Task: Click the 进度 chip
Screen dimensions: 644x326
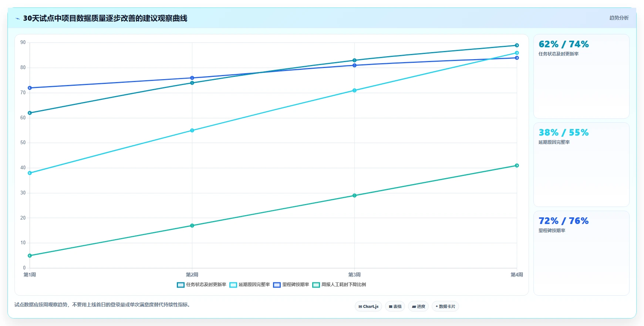Action: pyautogui.click(x=418, y=306)
